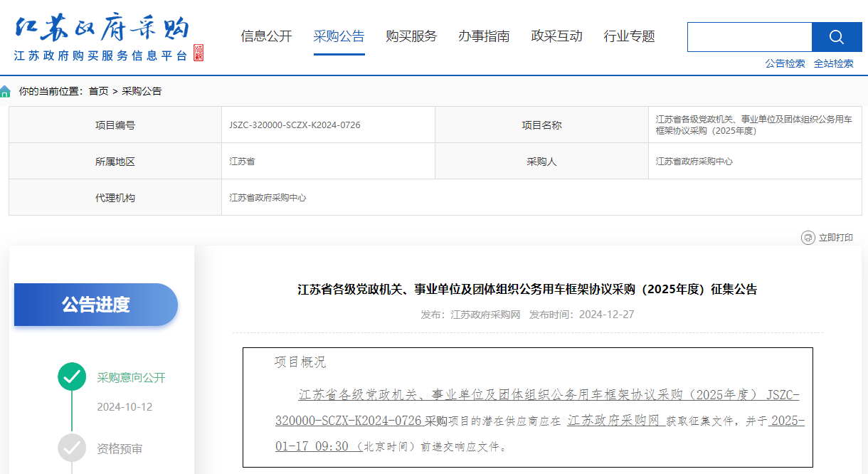This screenshot has height=474, width=868.
Task: Click the printer icon beside 立即打印
Action: pyautogui.click(x=807, y=238)
